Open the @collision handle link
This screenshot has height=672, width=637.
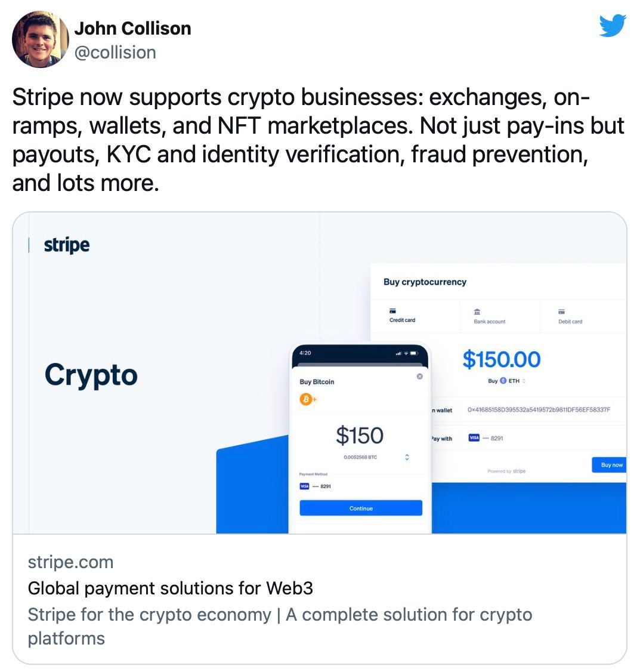pos(115,53)
